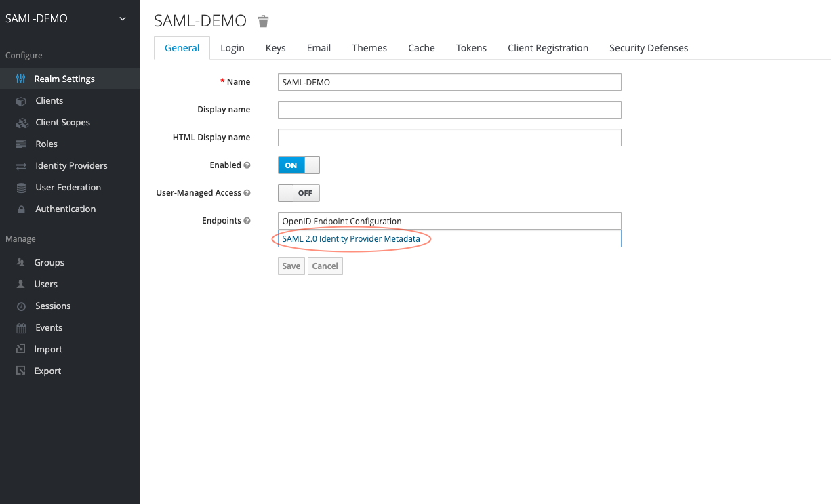Switch to the General tab
The width and height of the screenshot is (831, 504).
point(182,48)
